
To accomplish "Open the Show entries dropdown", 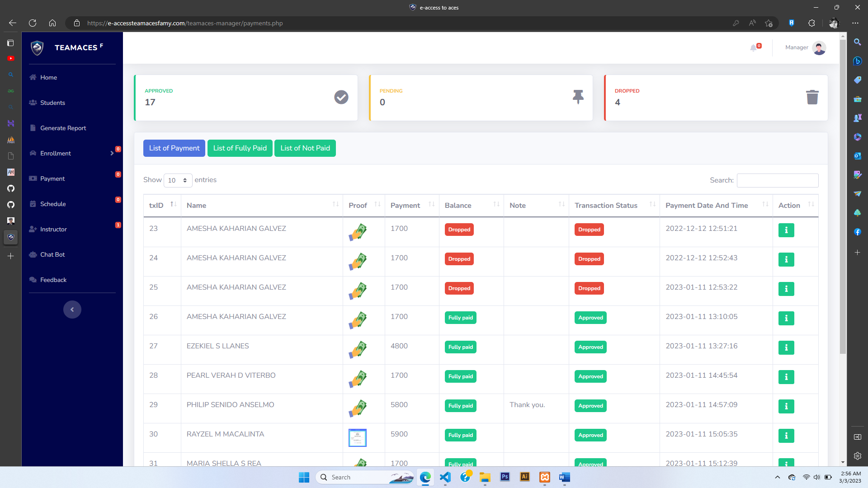I will tap(178, 180).
